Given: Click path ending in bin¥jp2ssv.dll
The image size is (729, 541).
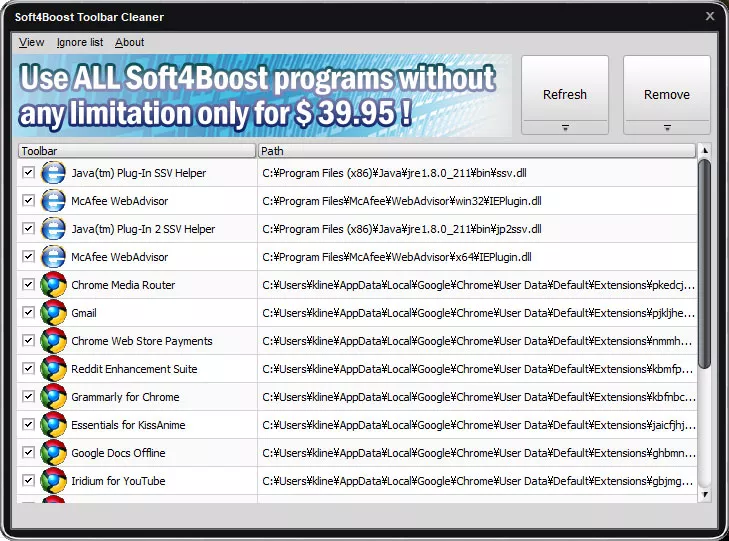Looking at the screenshot, I should coord(402,229).
